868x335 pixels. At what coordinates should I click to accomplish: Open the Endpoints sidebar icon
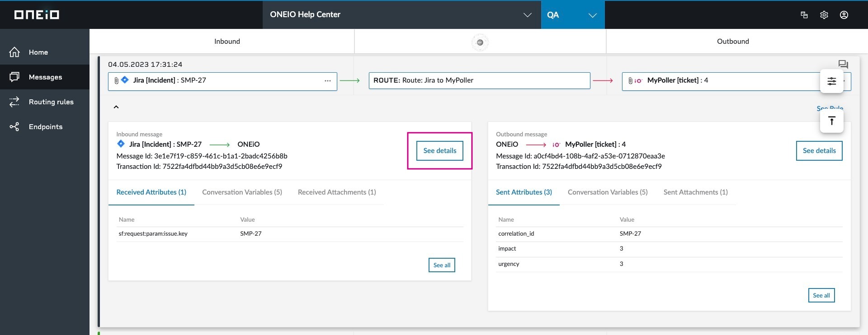[14, 127]
